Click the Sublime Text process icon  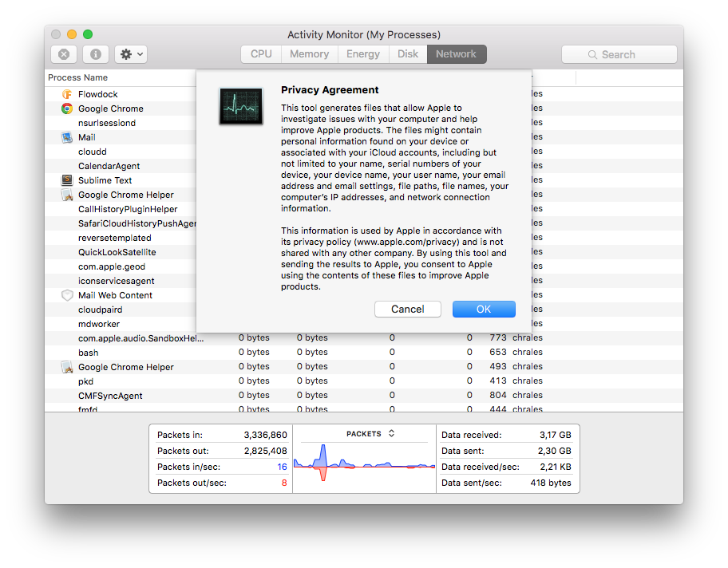67,180
